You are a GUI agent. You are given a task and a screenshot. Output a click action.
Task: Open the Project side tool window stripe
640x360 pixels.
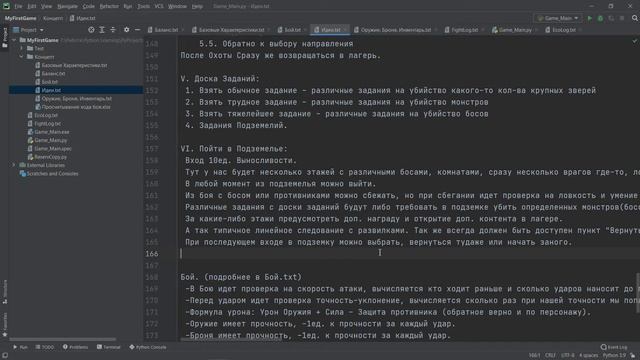pos(5,38)
